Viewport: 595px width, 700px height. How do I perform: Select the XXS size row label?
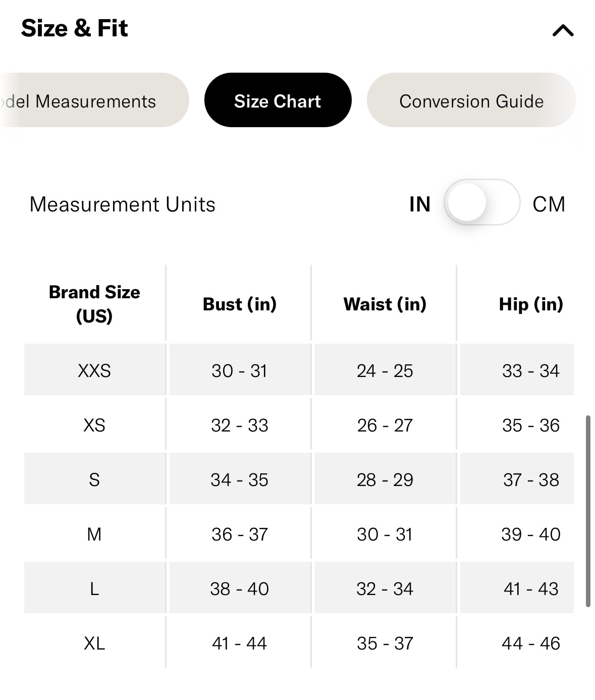[94, 371]
